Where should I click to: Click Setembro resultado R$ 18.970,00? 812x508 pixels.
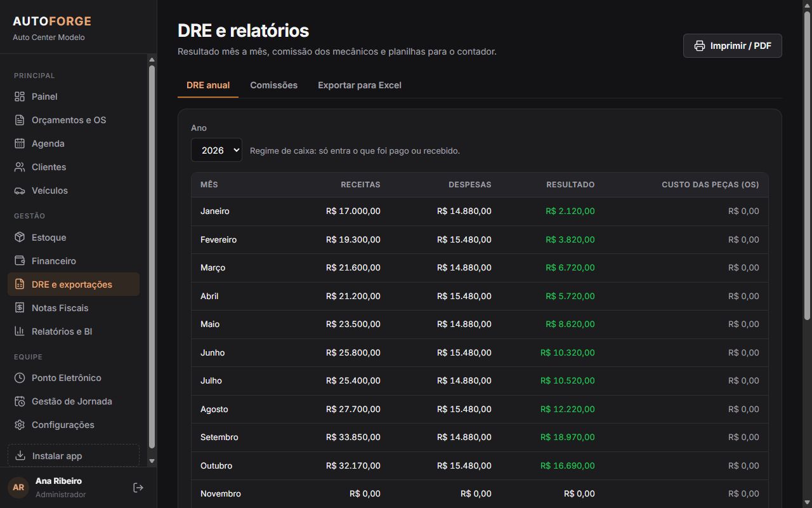568,437
